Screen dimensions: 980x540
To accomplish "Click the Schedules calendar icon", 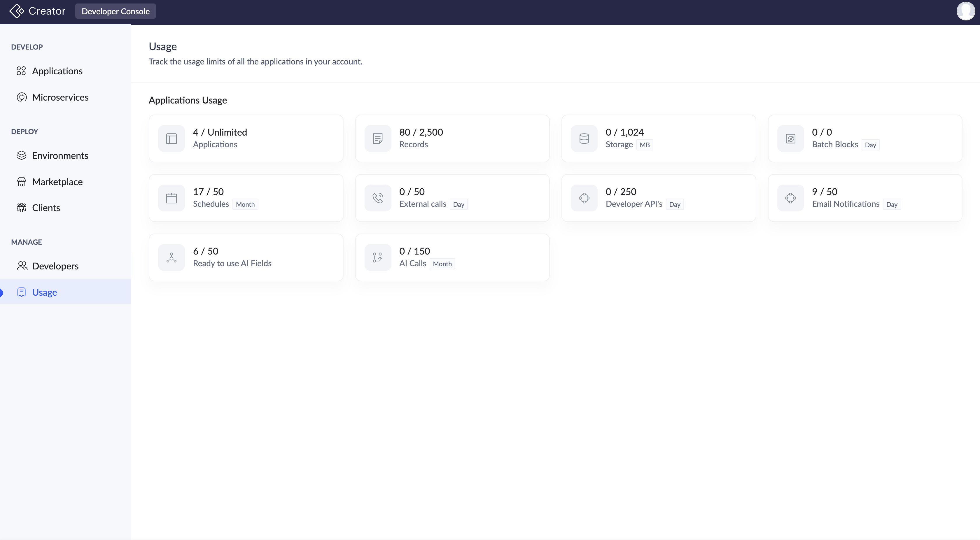I will tap(171, 198).
